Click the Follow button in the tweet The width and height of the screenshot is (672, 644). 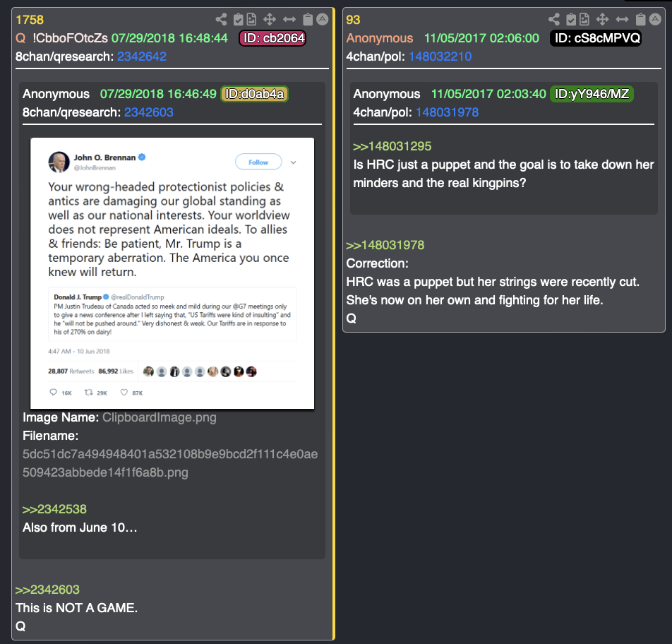click(x=258, y=162)
